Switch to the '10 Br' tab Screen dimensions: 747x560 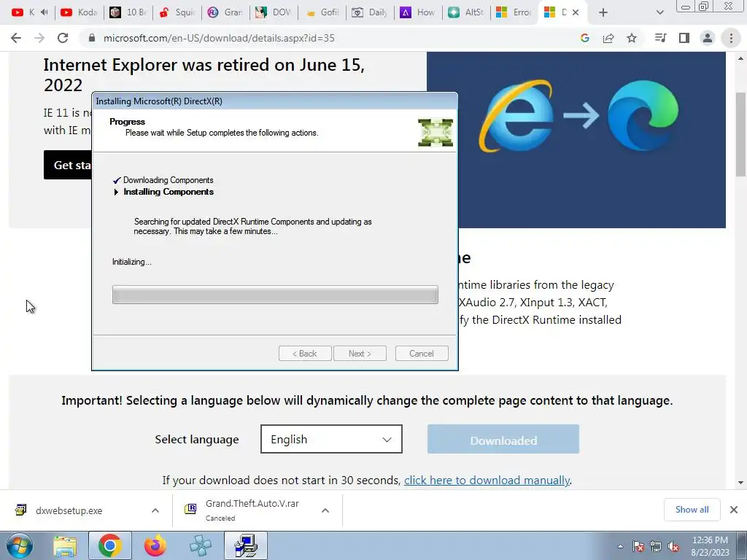click(128, 12)
